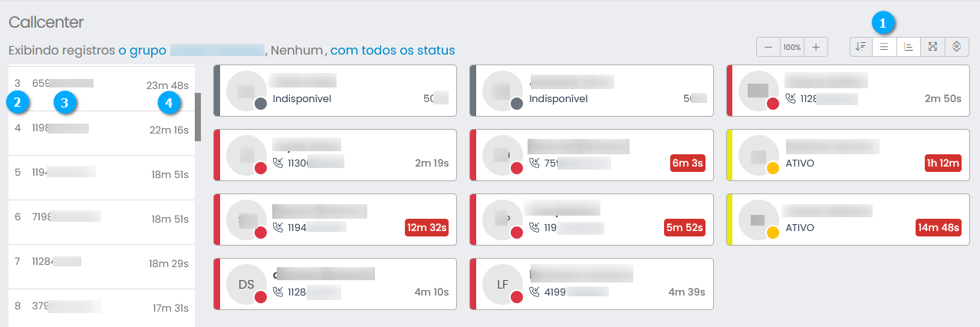Reset zoom via the 100% button

coord(792,47)
